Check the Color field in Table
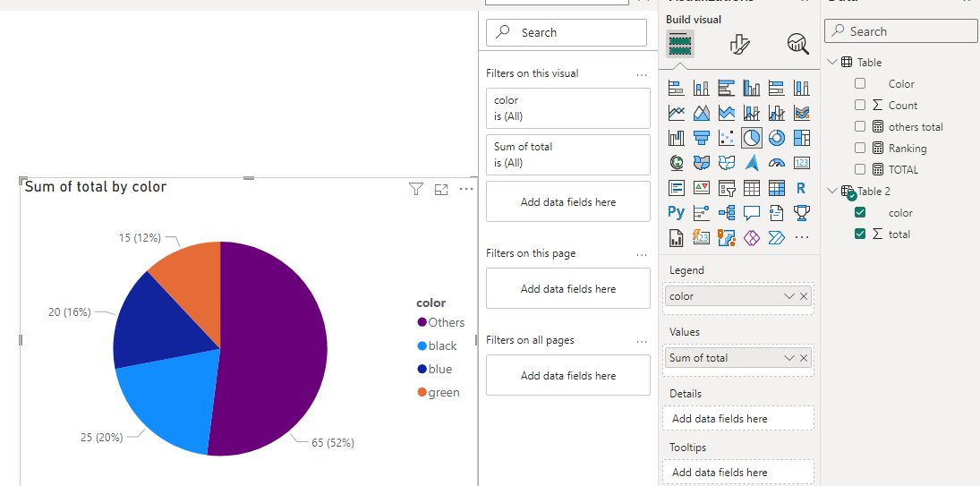This screenshot has height=486, width=980. [x=860, y=83]
